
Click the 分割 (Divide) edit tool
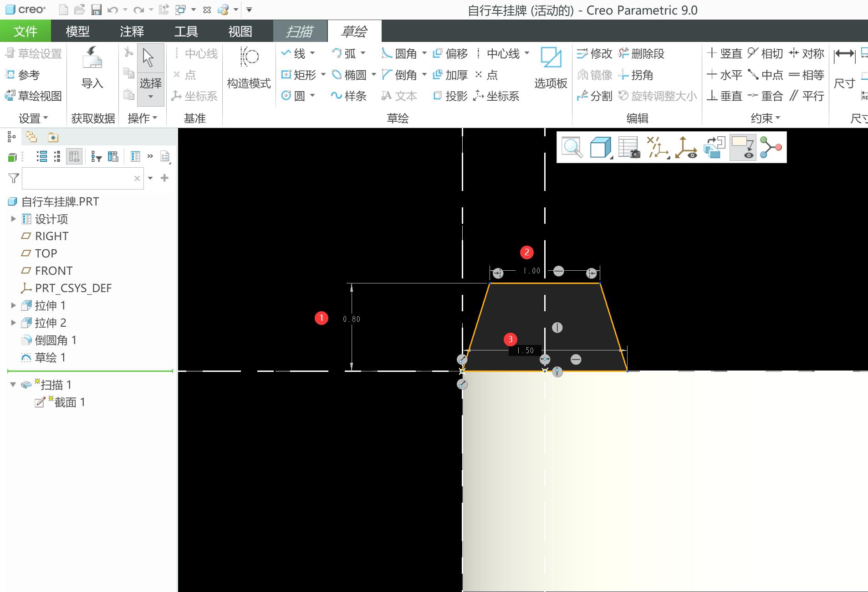594,96
